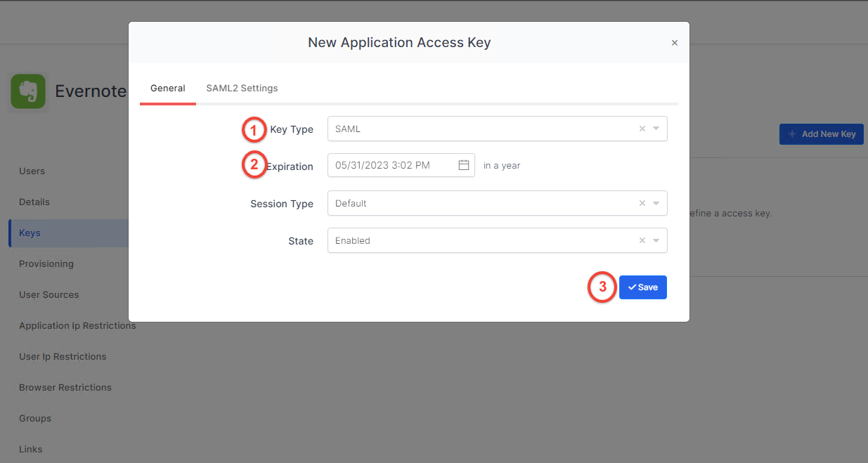Screen dimensions: 868x463
Task: Open Users in the sidebar
Action: tap(32, 171)
